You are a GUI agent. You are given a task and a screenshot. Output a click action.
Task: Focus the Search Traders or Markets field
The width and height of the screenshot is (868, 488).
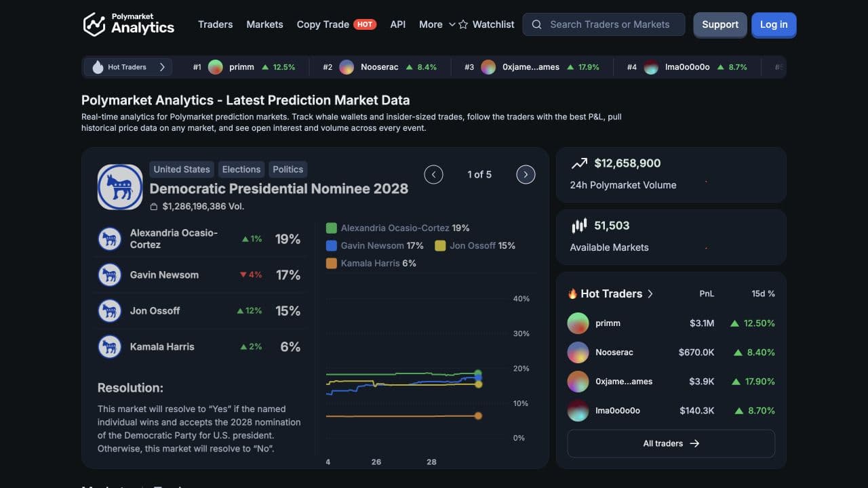coord(604,24)
